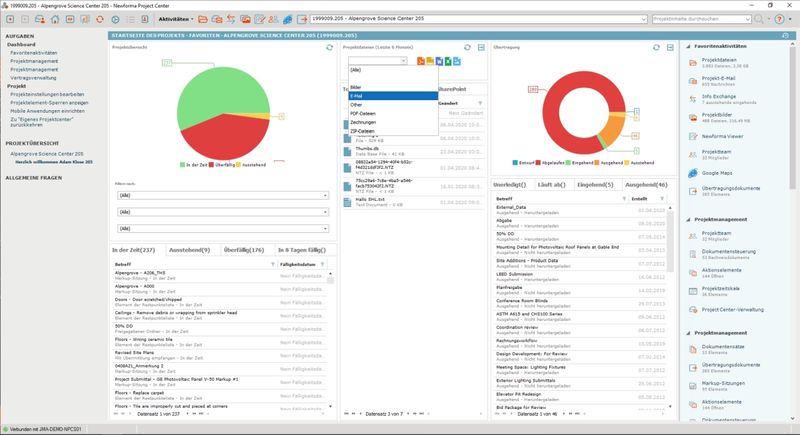Expand the first filter (Alle) dropdown

[x=219, y=197]
